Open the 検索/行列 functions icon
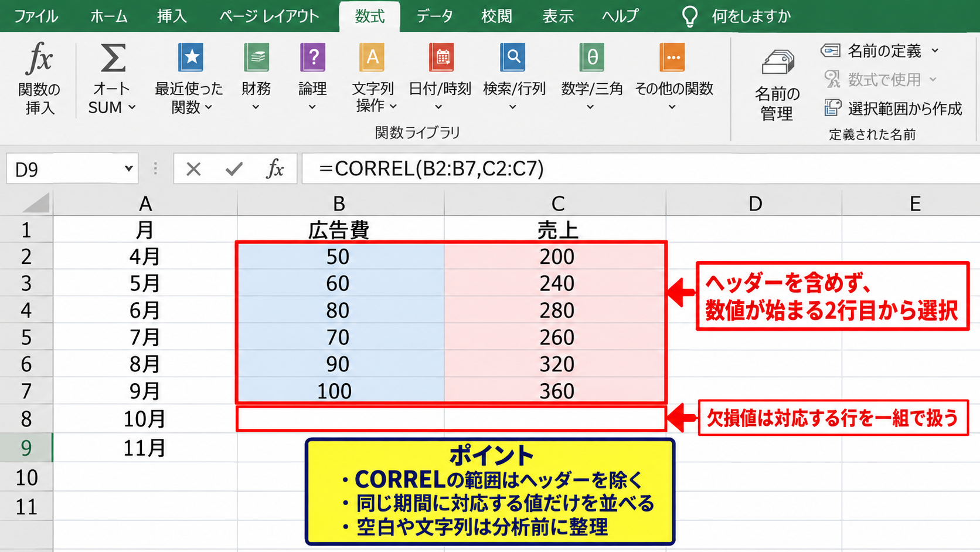Image resolution: width=980 pixels, height=552 pixels. click(513, 57)
